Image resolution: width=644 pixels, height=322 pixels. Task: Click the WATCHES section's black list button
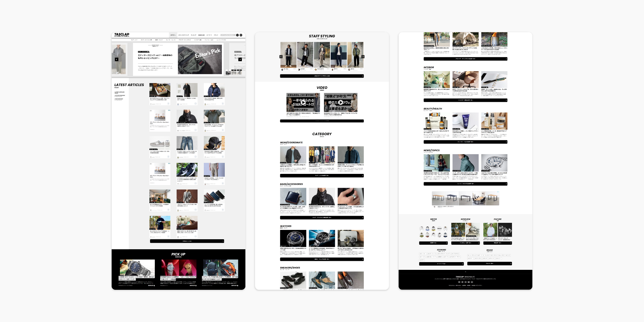pos(322,259)
